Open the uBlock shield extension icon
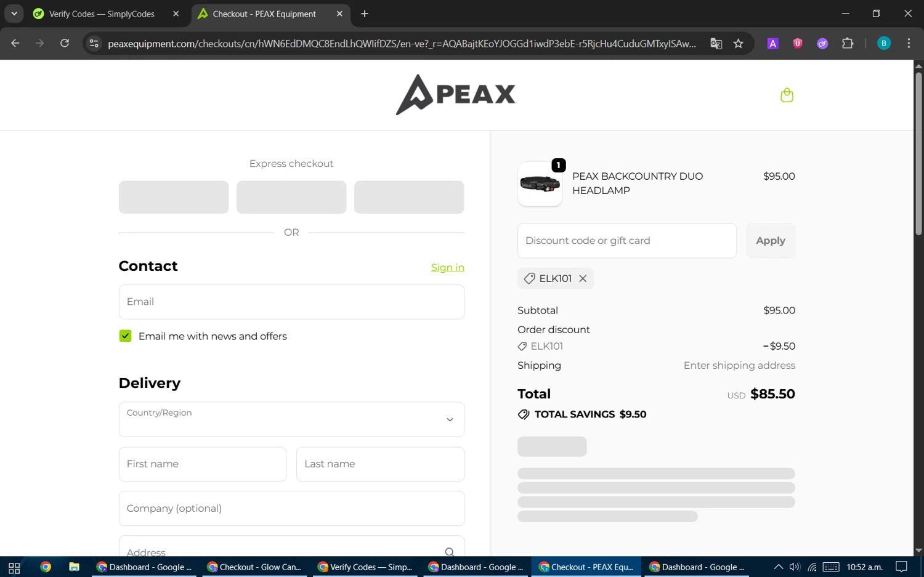 (798, 43)
